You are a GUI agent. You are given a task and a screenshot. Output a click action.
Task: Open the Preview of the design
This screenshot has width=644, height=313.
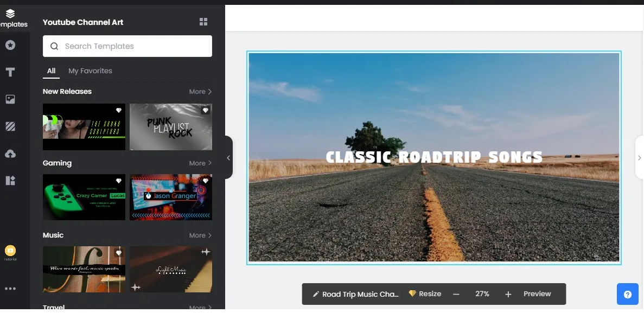pyautogui.click(x=537, y=293)
